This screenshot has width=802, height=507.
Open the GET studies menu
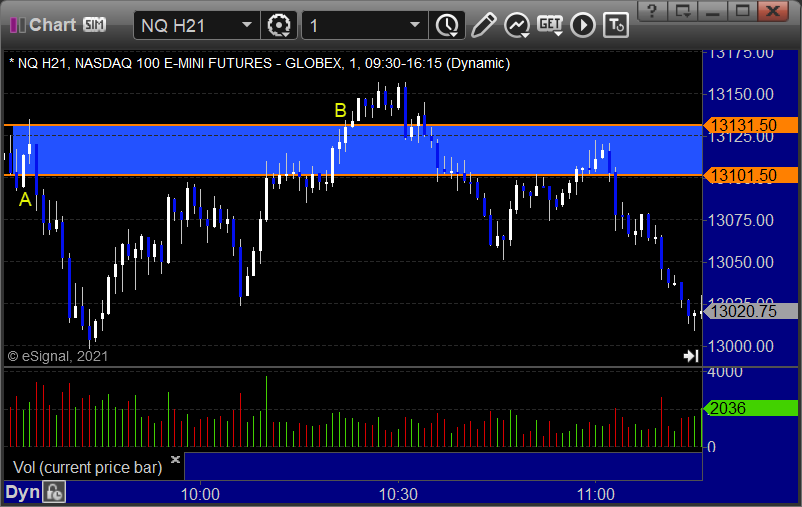pos(550,25)
